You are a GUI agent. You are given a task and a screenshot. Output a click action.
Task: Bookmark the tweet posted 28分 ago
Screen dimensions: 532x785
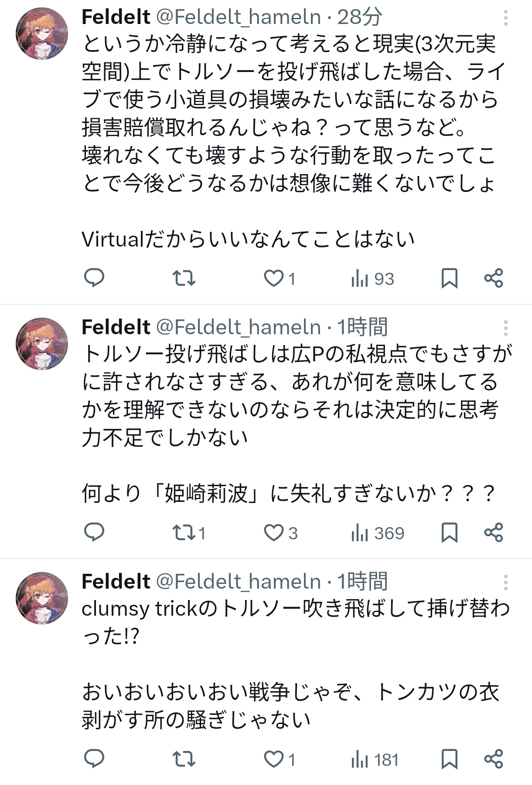pyautogui.click(x=449, y=278)
